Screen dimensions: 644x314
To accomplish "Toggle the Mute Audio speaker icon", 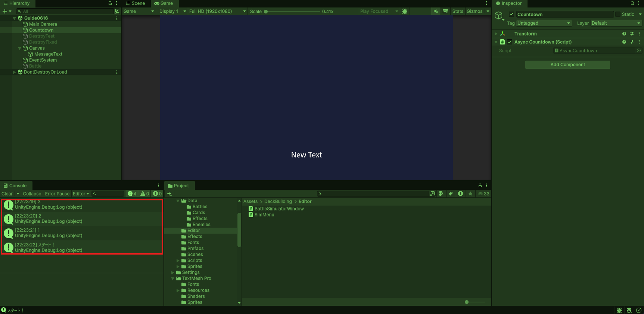I will (436, 11).
